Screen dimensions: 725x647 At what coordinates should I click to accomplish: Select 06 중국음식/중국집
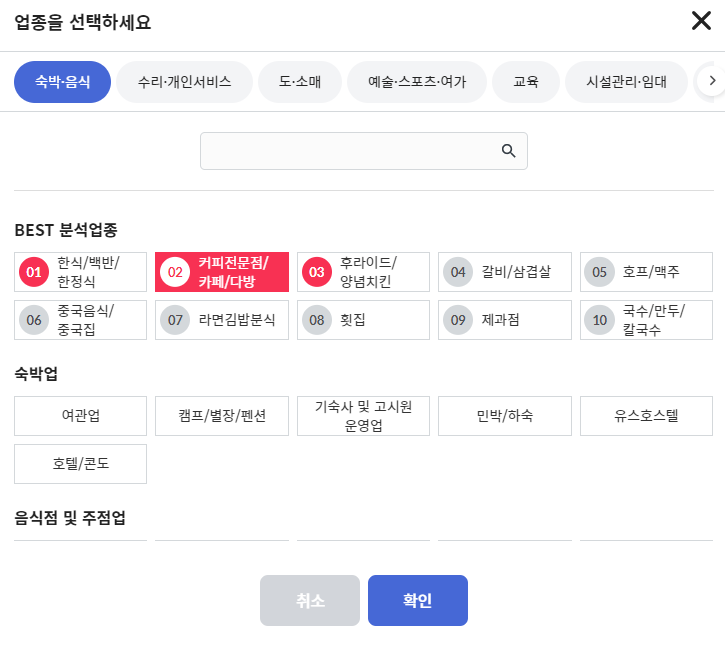coord(80,320)
